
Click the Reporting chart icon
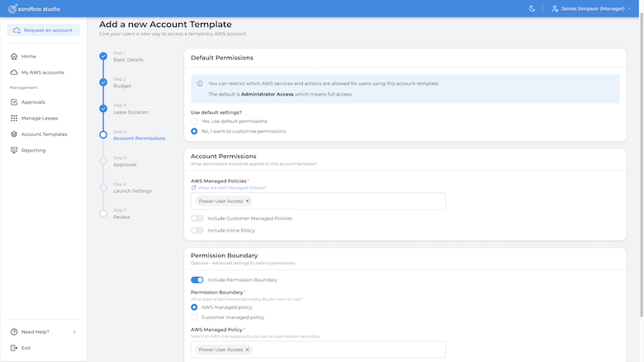coord(14,150)
